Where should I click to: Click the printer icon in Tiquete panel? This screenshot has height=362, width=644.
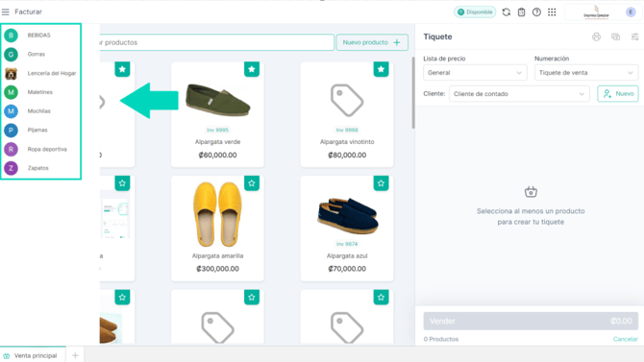click(x=596, y=36)
